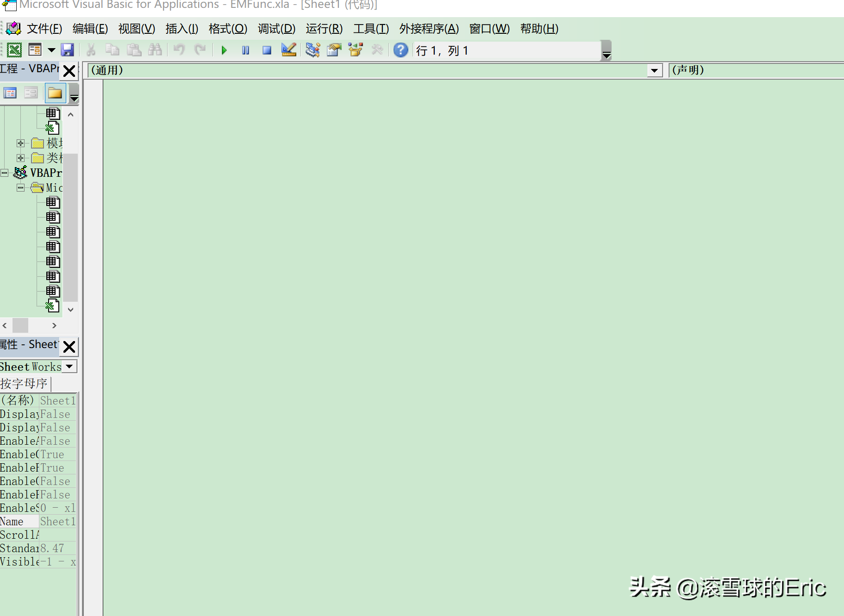Screen dimensions: 844x616
Task: Toggle Design Mode icon
Action: (288, 50)
